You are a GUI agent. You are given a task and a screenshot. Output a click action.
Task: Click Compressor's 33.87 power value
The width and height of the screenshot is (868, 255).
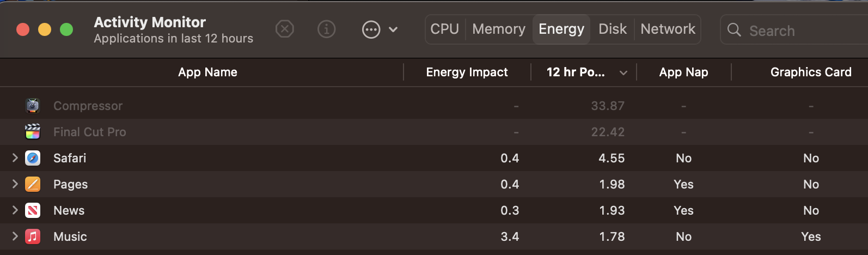coord(608,106)
